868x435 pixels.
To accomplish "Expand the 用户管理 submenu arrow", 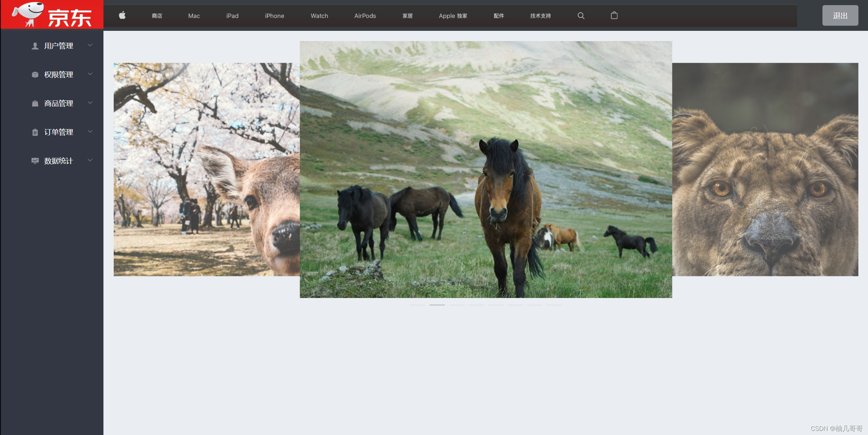I will 90,45.
